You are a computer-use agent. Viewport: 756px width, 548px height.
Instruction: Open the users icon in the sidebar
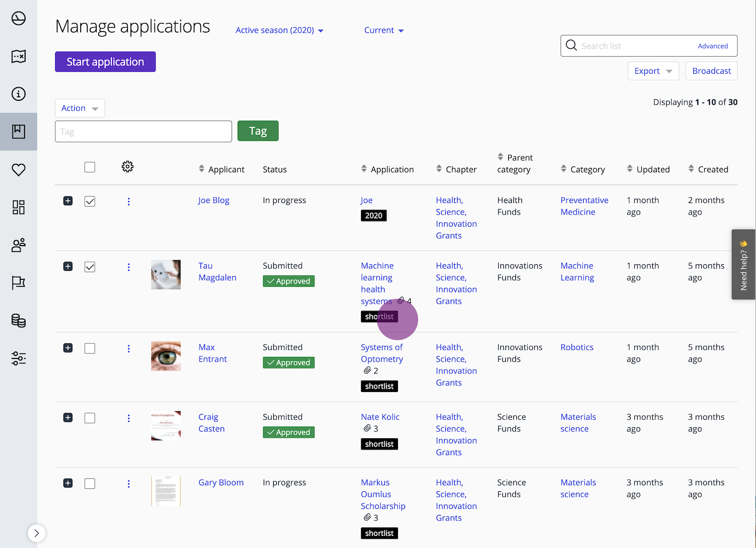[19, 245]
